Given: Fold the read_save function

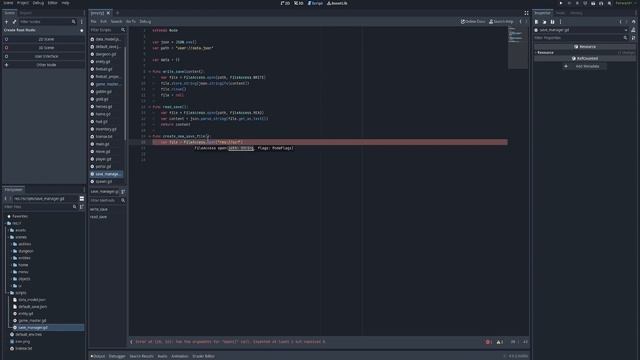Looking at the screenshot, I should pyautogui.click(x=149, y=107).
